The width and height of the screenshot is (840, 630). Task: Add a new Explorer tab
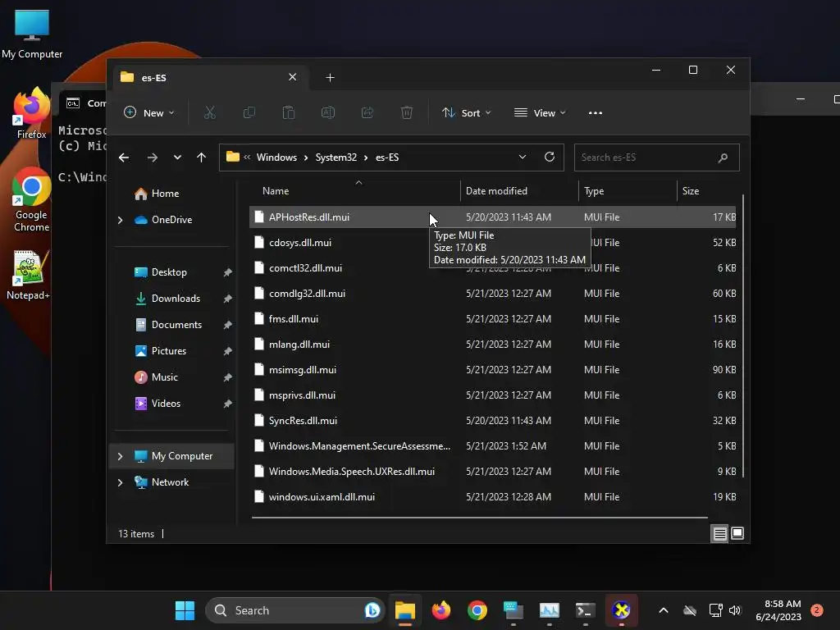click(x=330, y=78)
